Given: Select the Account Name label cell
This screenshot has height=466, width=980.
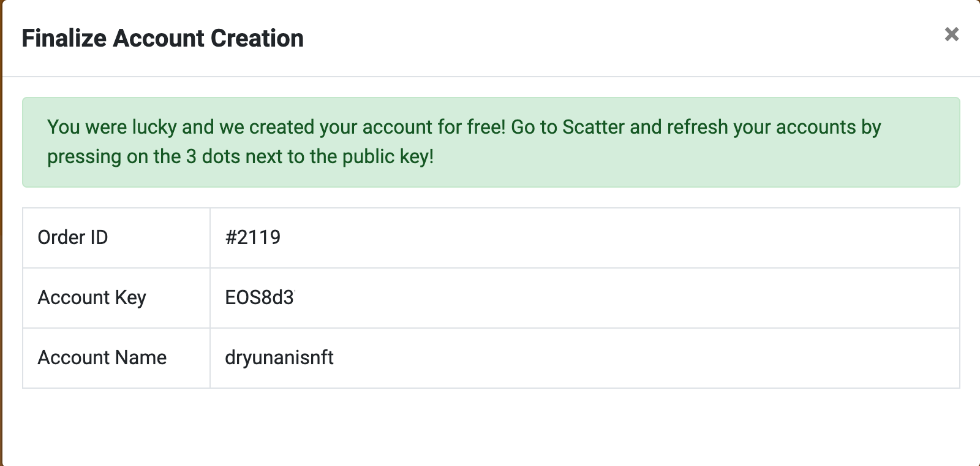Looking at the screenshot, I should click(116, 357).
